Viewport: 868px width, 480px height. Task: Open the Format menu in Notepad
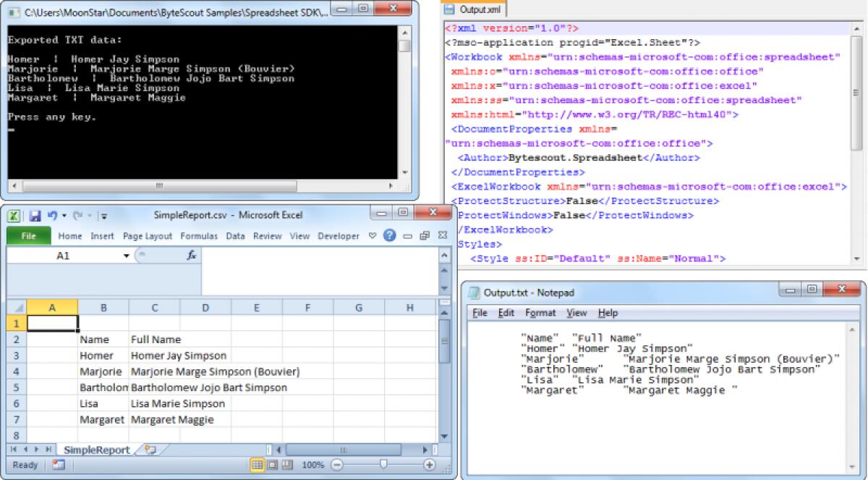coord(541,313)
